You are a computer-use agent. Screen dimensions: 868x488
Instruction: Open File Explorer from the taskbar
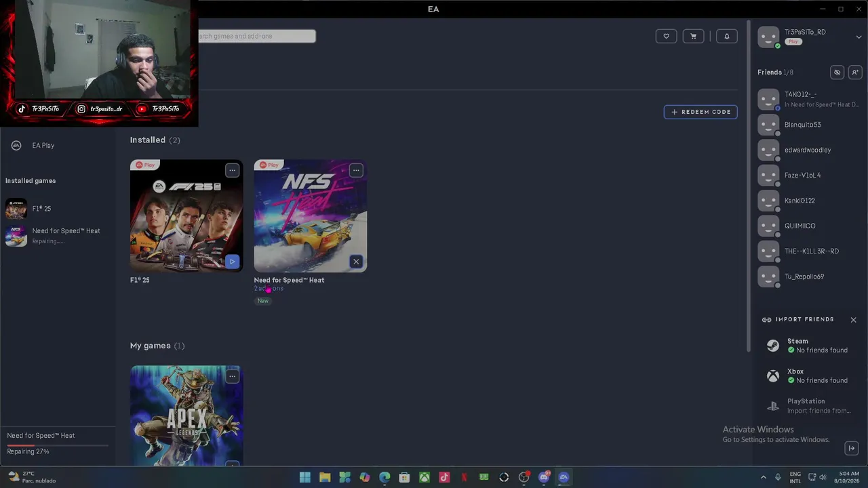pos(325,477)
